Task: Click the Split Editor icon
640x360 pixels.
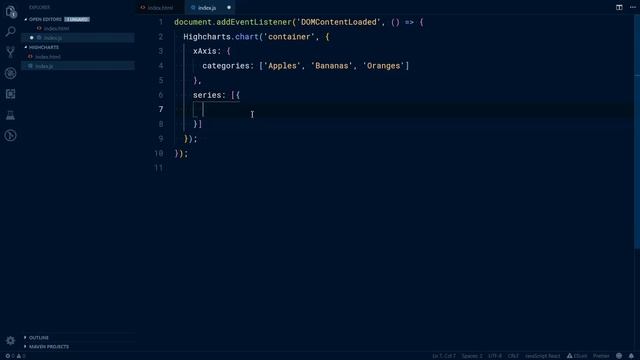Action: click(x=619, y=7)
